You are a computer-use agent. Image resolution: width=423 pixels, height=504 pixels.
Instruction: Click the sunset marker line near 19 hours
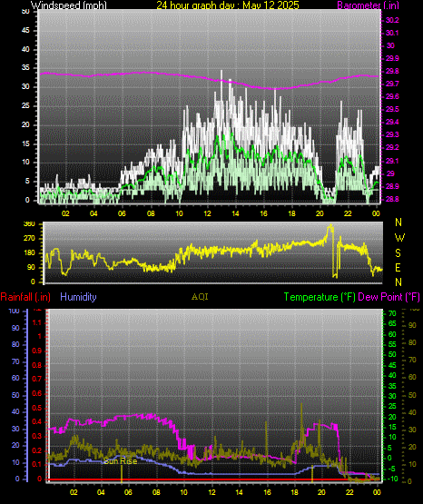click(312, 473)
